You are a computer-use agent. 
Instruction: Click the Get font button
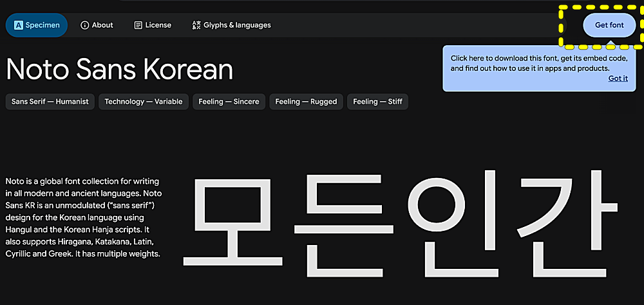coord(609,25)
